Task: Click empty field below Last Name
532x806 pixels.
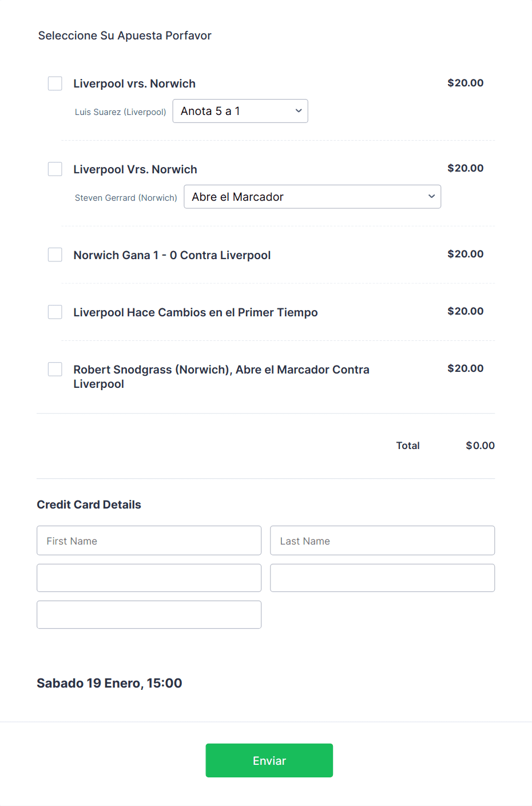Action: click(383, 578)
